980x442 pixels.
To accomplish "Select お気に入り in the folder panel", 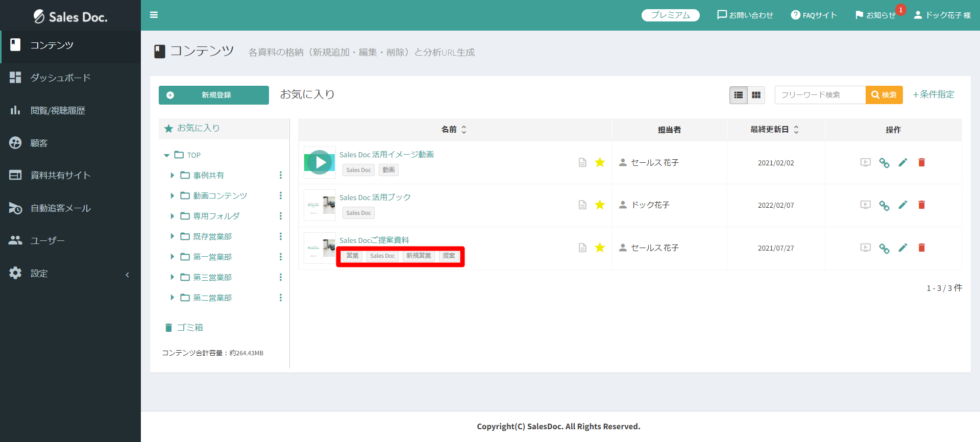I will coord(224,128).
